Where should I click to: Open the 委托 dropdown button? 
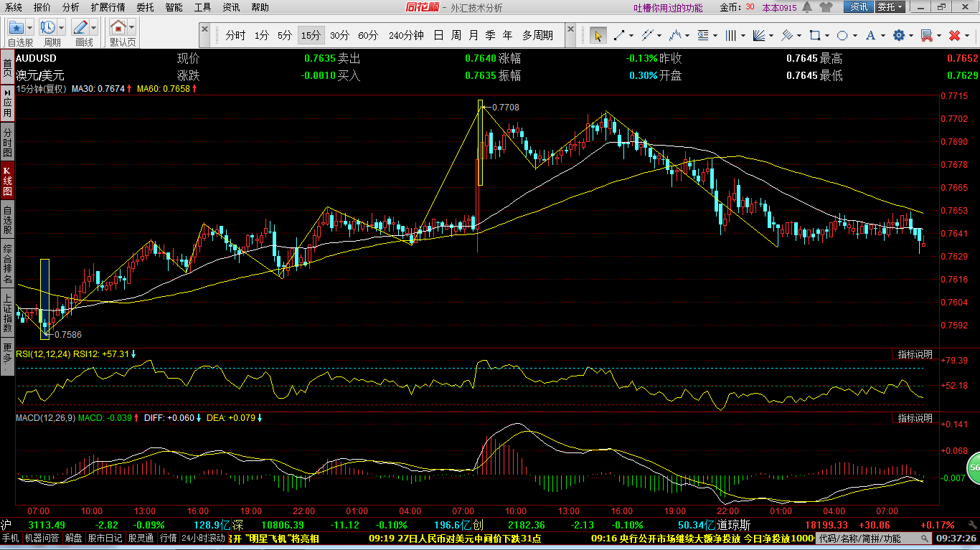(x=890, y=7)
